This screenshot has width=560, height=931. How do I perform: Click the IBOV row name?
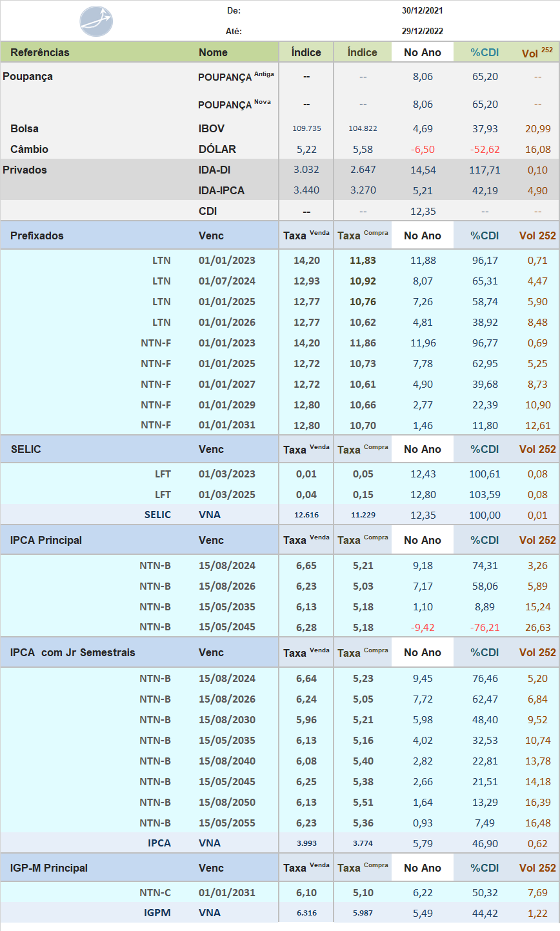pyautogui.click(x=212, y=128)
